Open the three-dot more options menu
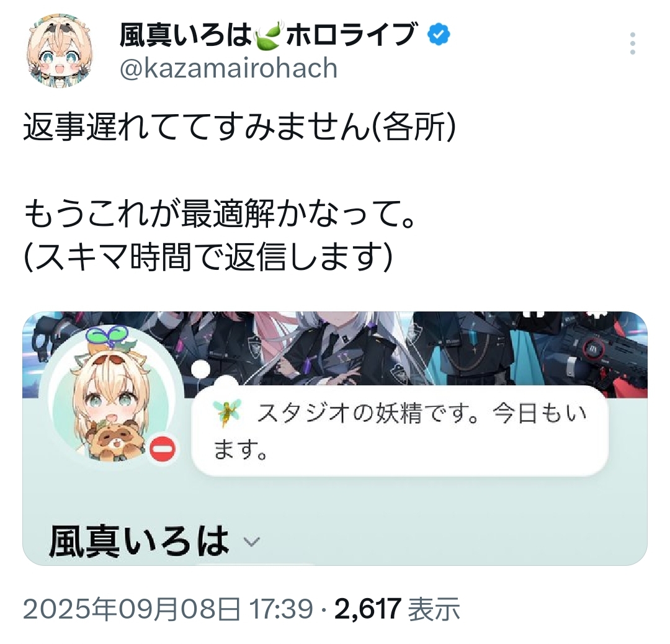This screenshot has width=670, height=644. click(x=632, y=43)
